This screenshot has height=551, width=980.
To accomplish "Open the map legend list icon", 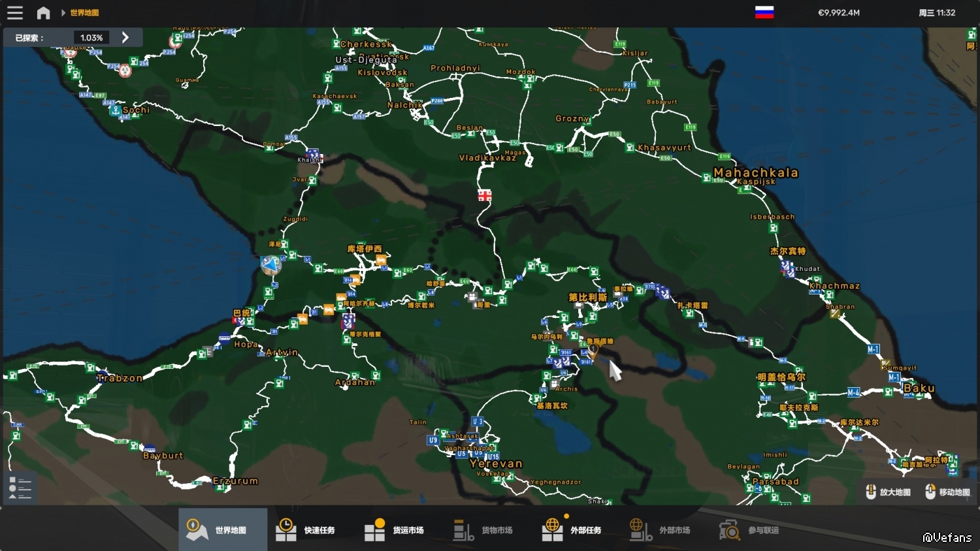I will (x=20, y=488).
